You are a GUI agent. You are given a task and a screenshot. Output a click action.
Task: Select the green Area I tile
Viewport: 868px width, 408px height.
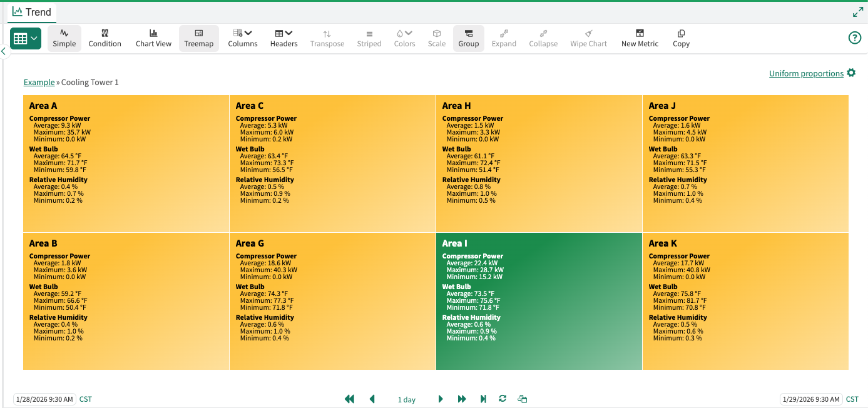pos(539,301)
